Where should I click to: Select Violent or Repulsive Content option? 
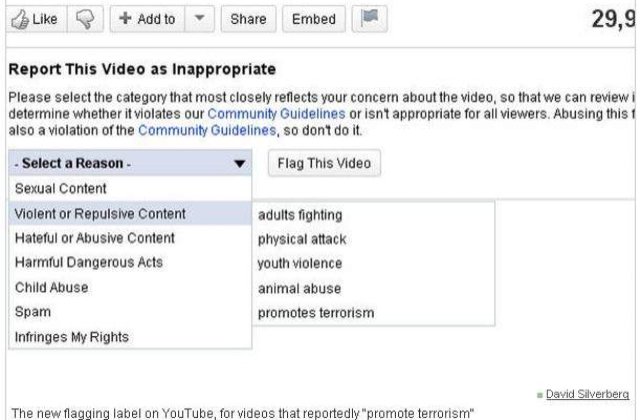pyautogui.click(x=130, y=213)
